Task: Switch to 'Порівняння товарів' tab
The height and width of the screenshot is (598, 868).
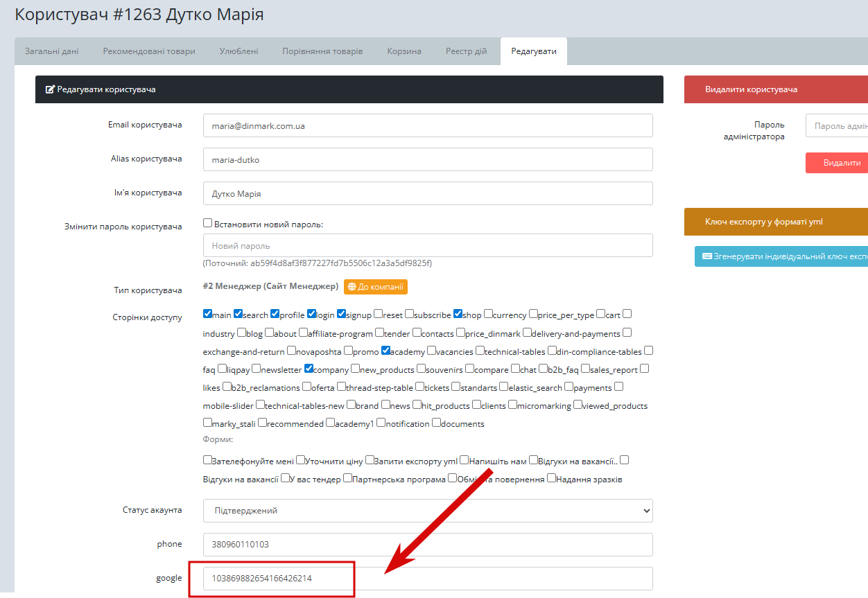Action: 322,51
